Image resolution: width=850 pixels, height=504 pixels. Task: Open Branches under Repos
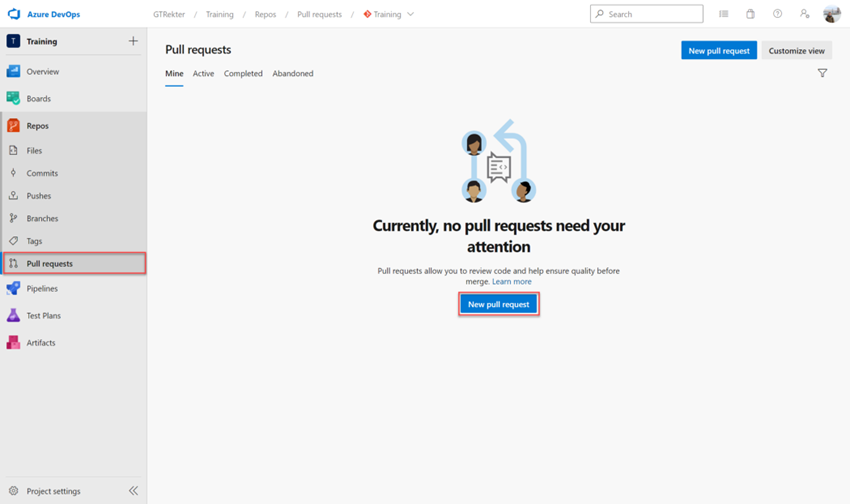(42, 218)
